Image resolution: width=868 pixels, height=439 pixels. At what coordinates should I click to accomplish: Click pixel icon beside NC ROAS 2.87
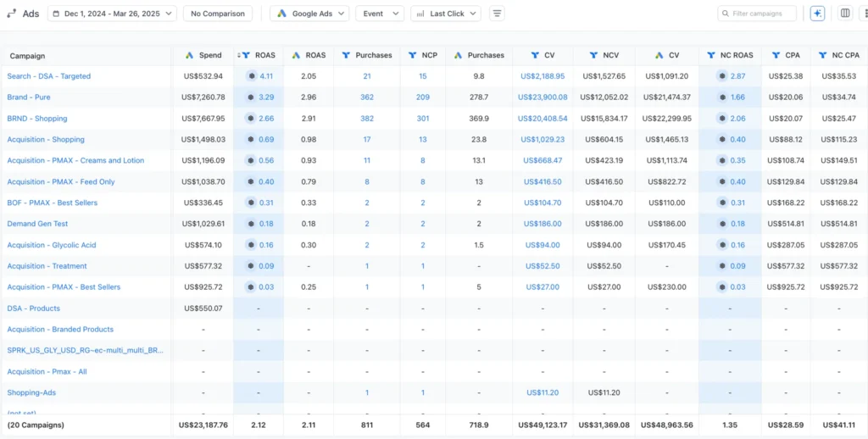pos(722,75)
